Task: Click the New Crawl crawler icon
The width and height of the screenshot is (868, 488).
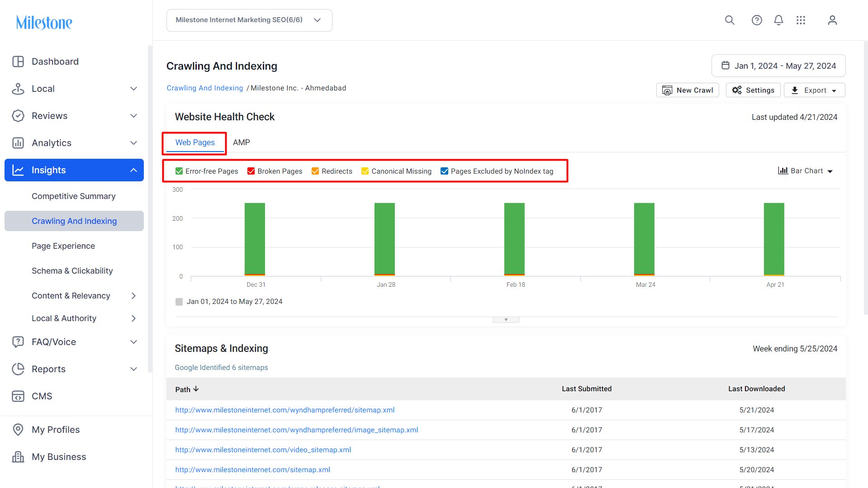Action: click(667, 90)
